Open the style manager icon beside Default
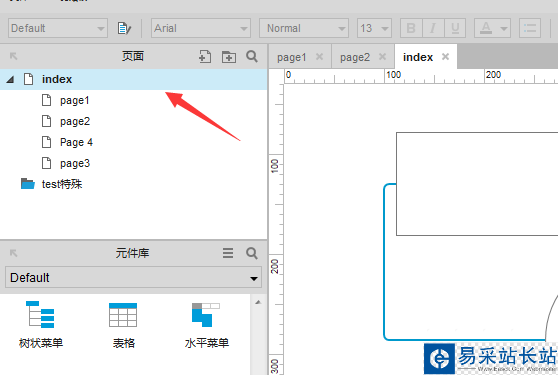 pyautogui.click(x=124, y=28)
